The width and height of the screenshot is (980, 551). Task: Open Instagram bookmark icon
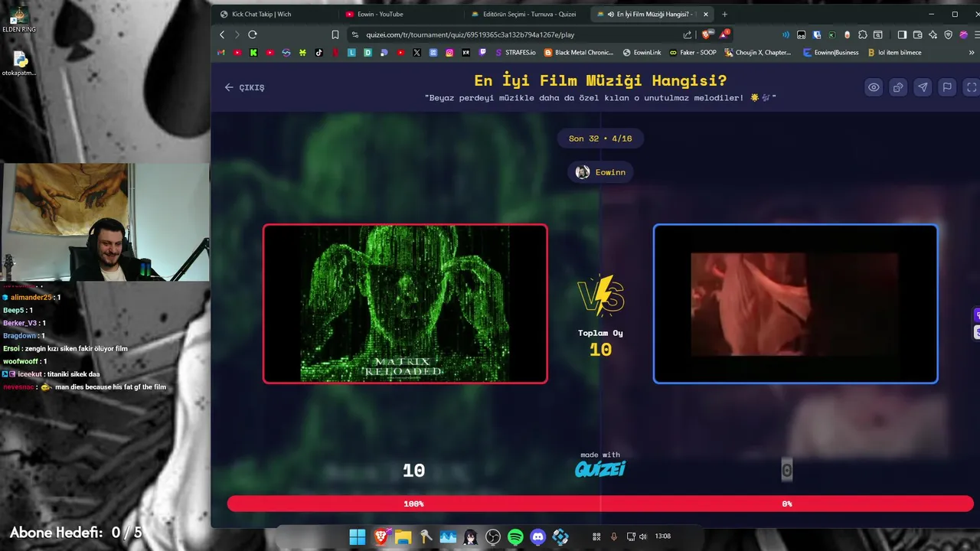point(449,53)
